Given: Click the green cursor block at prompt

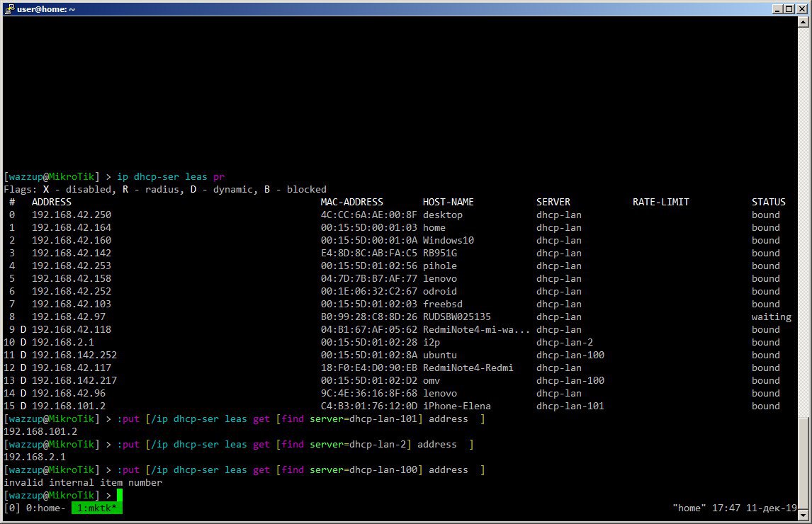Looking at the screenshot, I should point(120,495).
